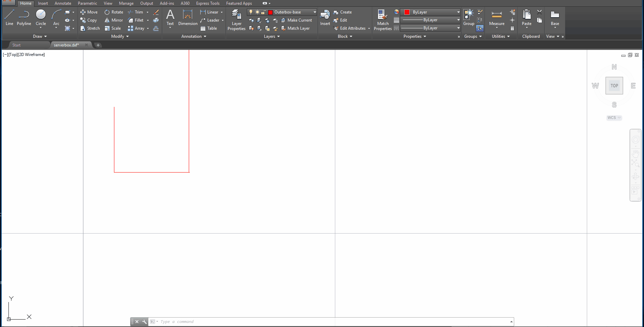The width and height of the screenshot is (644, 327).
Task: Expand the Annotation panel
Action: tap(194, 36)
